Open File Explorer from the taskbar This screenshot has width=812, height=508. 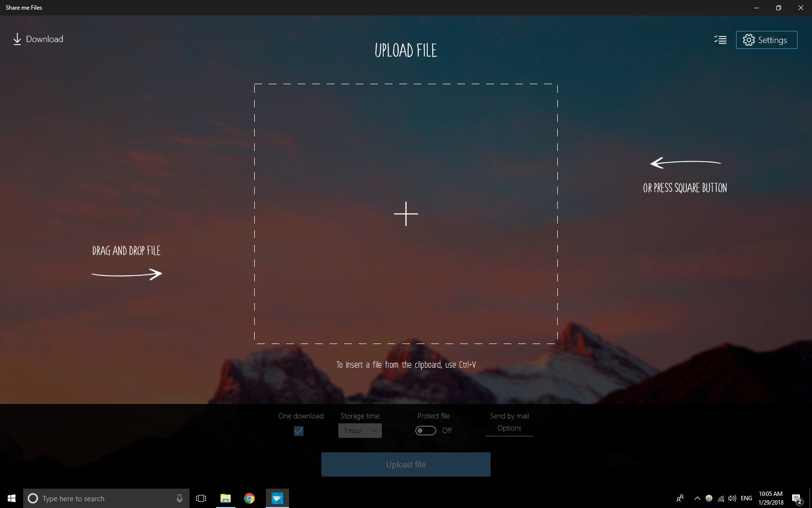pos(225,498)
